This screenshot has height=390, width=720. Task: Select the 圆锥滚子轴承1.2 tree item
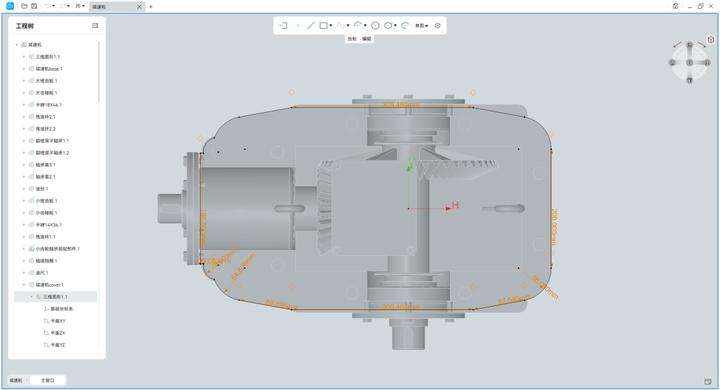(x=52, y=153)
